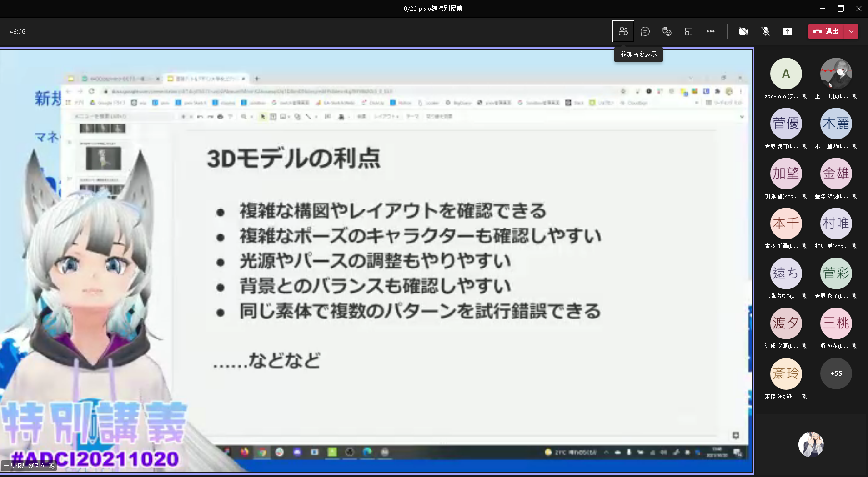Click the 遠藤 ちなつ name label
Image resolution: width=868 pixels, height=477 pixels.
(x=780, y=296)
